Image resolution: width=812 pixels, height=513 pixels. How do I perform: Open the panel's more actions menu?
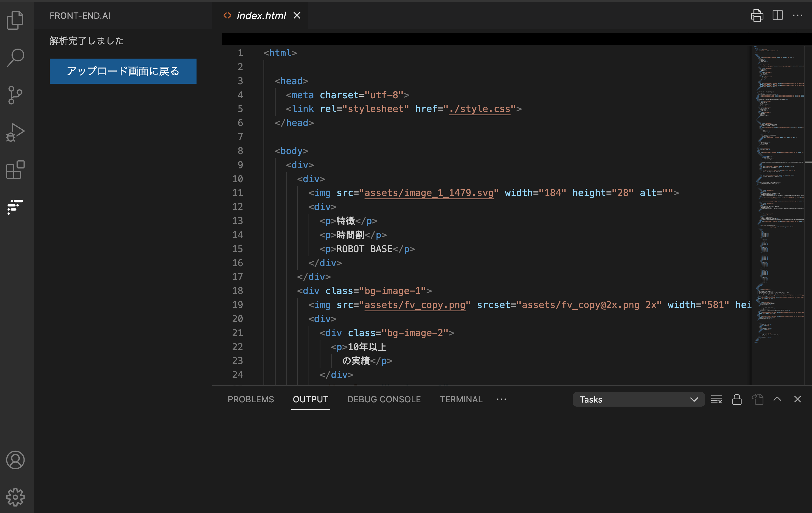click(502, 399)
